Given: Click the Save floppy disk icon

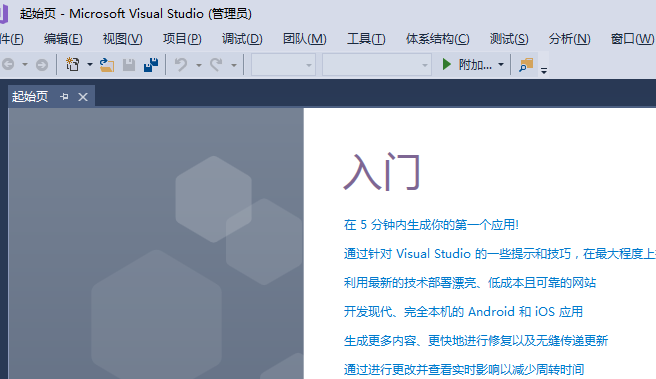Looking at the screenshot, I should click(x=129, y=65).
